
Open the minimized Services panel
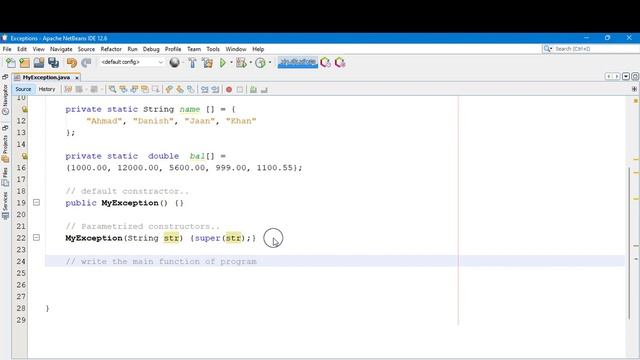pos(5,205)
